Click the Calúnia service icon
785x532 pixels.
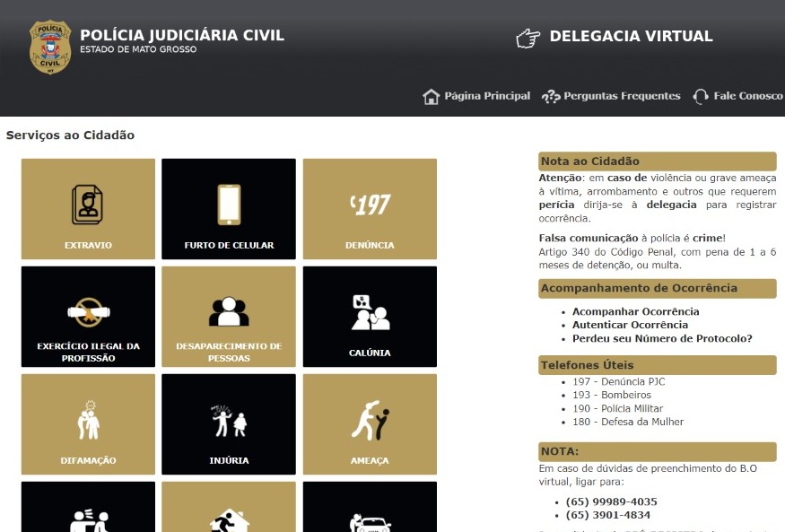coord(370,316)
